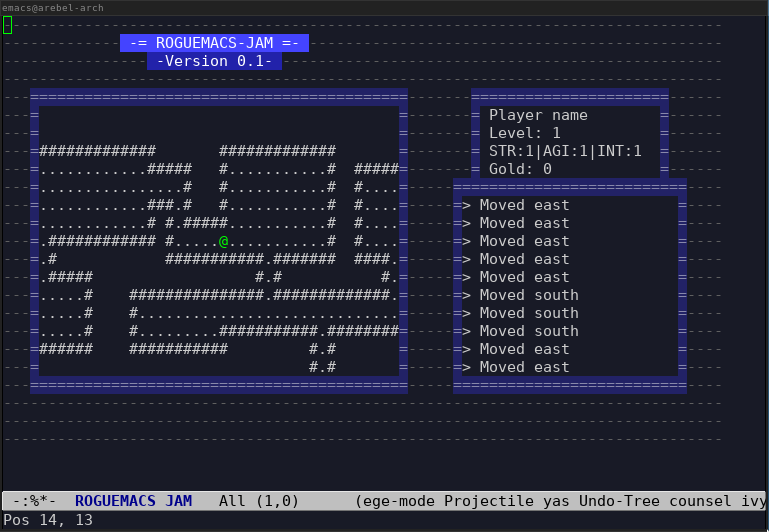The height and width of the screenshot is (532, 769).
Task: Click the -:%*- buffer status indicator
Action: 34,501
